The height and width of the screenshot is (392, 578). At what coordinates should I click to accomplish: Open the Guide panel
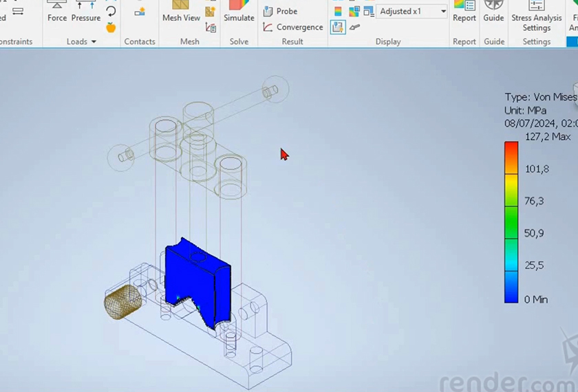(493, 12)
